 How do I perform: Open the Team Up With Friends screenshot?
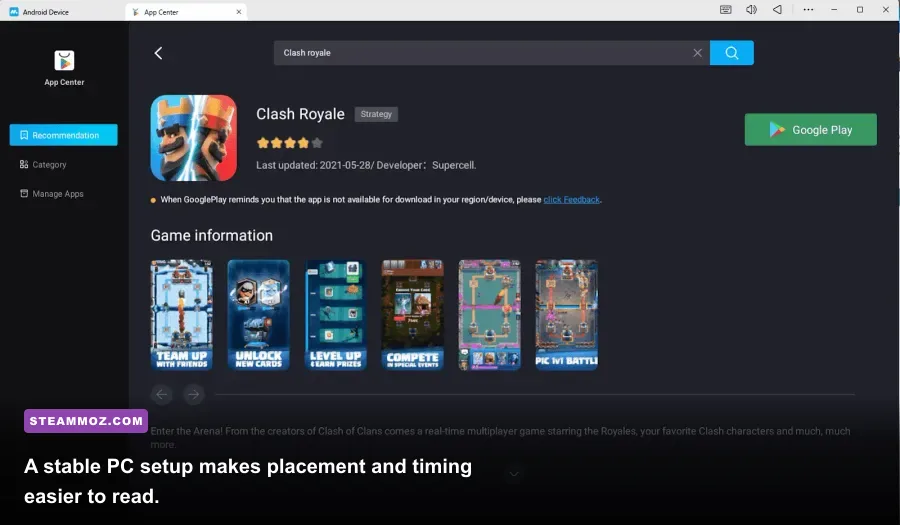(181, 315)
